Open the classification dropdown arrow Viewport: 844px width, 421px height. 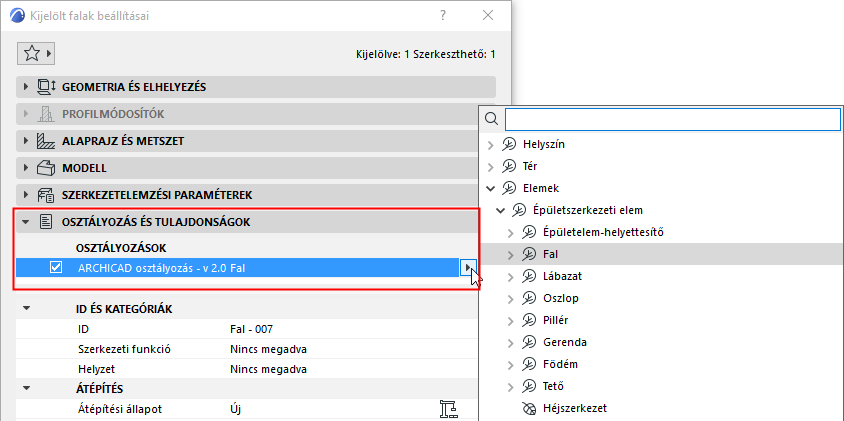coord(468,267)
